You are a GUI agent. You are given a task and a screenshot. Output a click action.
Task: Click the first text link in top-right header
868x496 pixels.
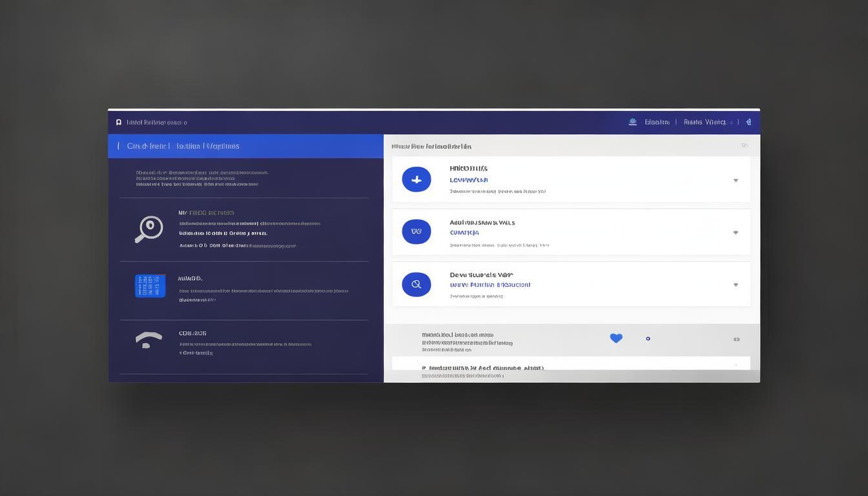[657, 122]
